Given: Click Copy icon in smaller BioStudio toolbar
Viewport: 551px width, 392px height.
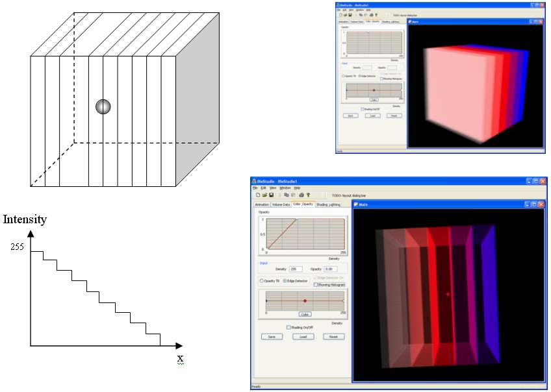Looking at the screenshot, I should coord(361,15).
